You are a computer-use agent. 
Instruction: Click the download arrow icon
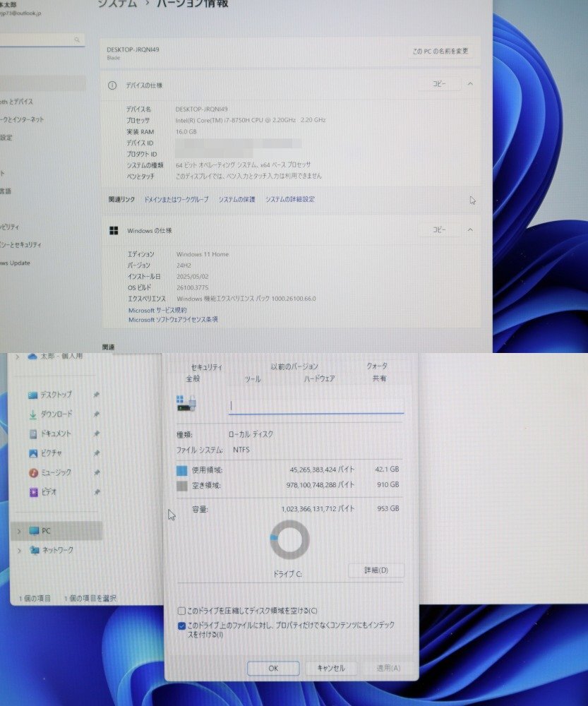click(x=33, y=414)
